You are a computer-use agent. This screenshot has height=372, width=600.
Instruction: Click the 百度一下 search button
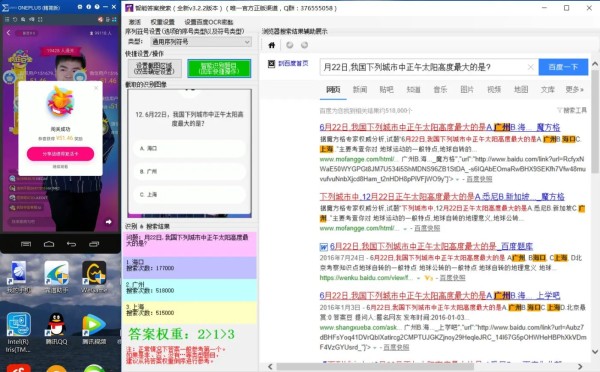point(563,67)
